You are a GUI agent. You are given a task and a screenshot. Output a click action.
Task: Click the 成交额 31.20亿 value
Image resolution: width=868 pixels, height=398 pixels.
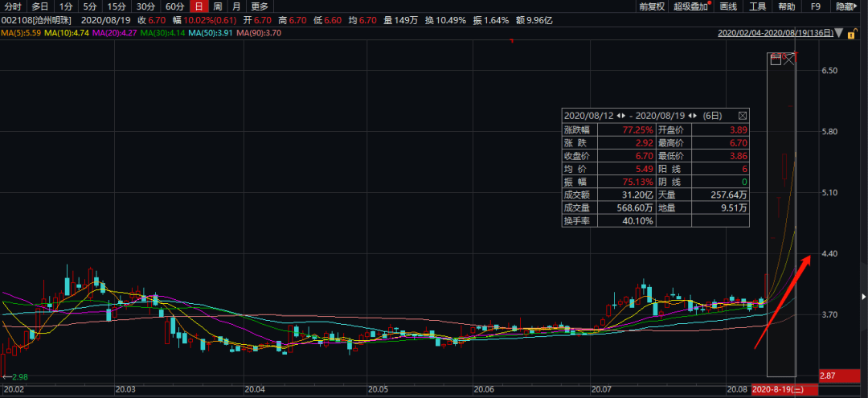(x=637, y=195)
